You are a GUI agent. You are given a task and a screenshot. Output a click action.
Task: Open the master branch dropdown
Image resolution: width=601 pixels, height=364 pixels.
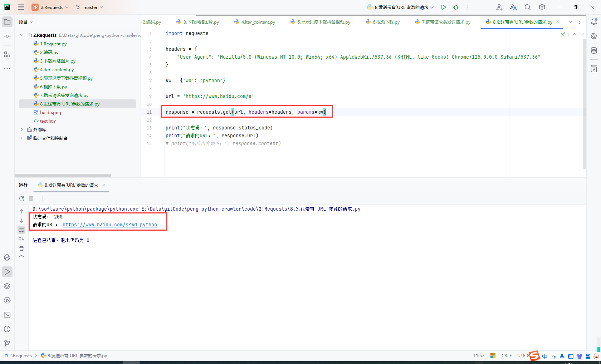click(x=89, y=7)
